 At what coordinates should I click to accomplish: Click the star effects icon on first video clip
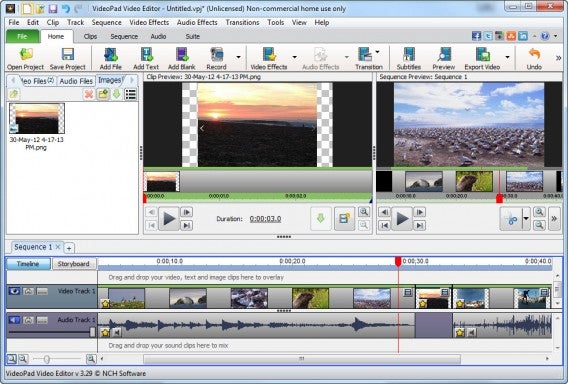pyautogui.click(x=105, y=304)
